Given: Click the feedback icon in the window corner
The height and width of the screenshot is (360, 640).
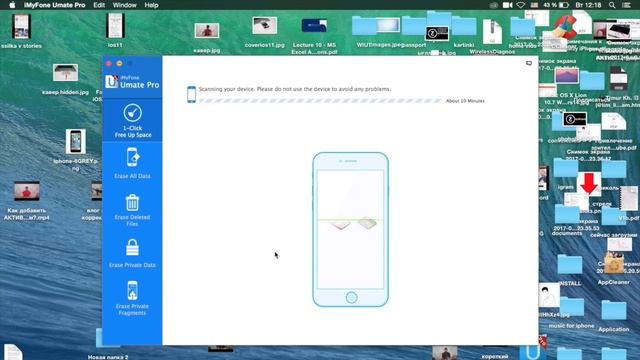Looking at the screenshot, I should click(x=529, y=63).
